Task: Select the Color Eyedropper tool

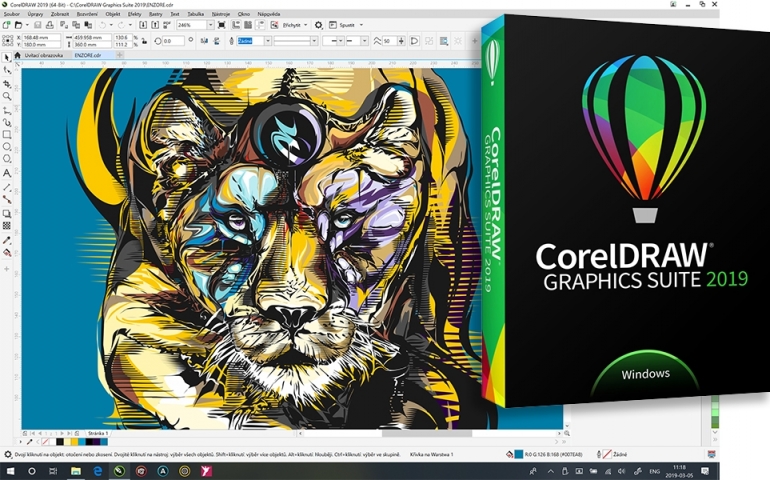Action: (x=7, y=240)
